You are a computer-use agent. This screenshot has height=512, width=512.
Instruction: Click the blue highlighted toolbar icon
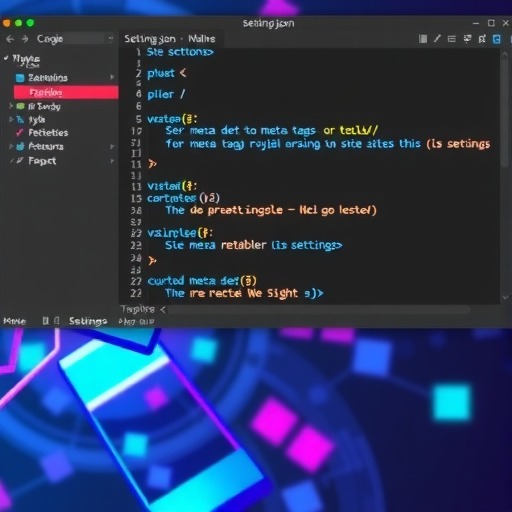[497, 39]
